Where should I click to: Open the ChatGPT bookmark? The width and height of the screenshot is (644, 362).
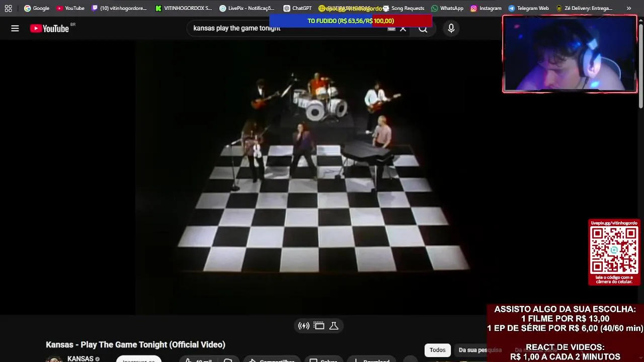coord(297,8)
